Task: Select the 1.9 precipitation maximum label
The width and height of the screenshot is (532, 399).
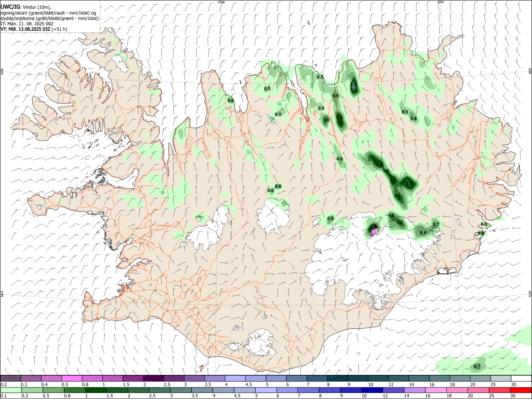Action: click(409, 184)
